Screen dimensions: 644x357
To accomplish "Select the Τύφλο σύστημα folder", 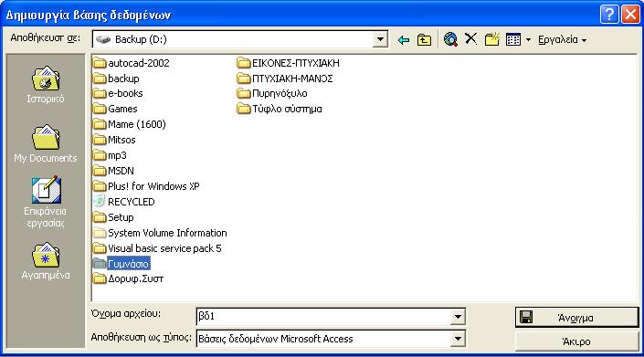I will pos(280,110).
